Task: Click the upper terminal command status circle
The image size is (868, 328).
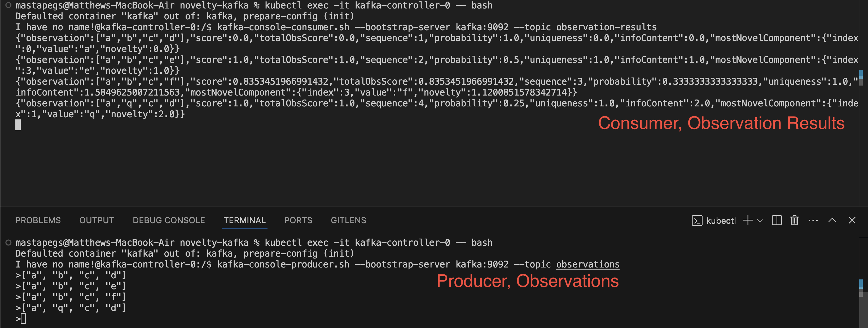Action: (x=8, y=5)
